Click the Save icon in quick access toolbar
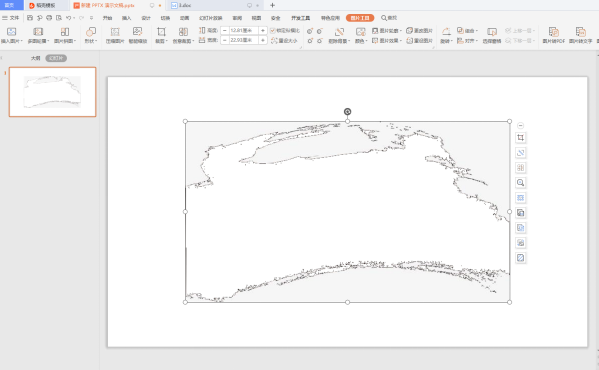The image size is (599, 370). pyautogui.click(x=30, y=18)
